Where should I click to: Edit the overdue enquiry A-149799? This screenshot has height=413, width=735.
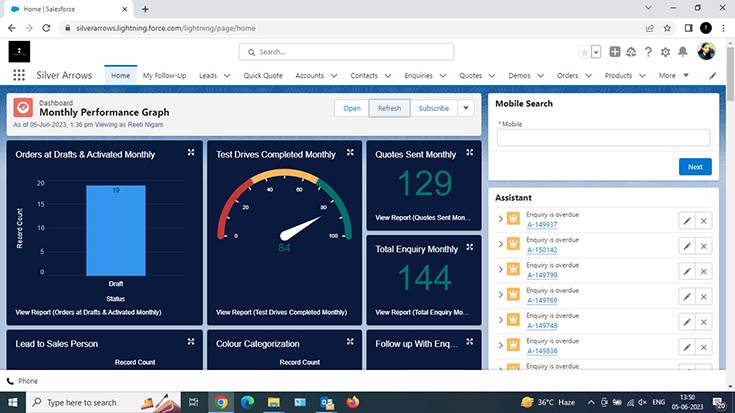point(687,271)
